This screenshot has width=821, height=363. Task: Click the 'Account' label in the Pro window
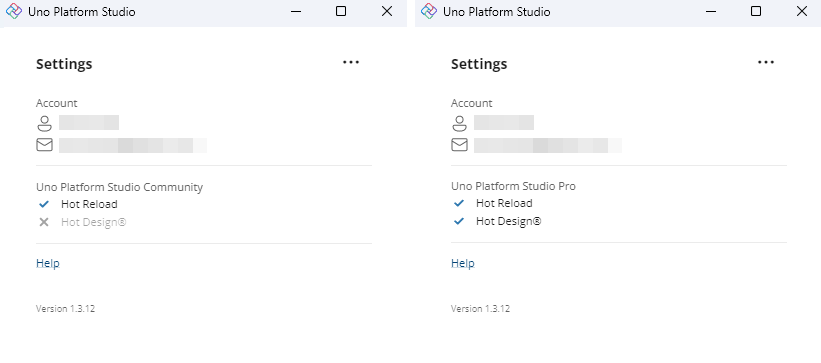pyautogui.click(x=472, y=103)
